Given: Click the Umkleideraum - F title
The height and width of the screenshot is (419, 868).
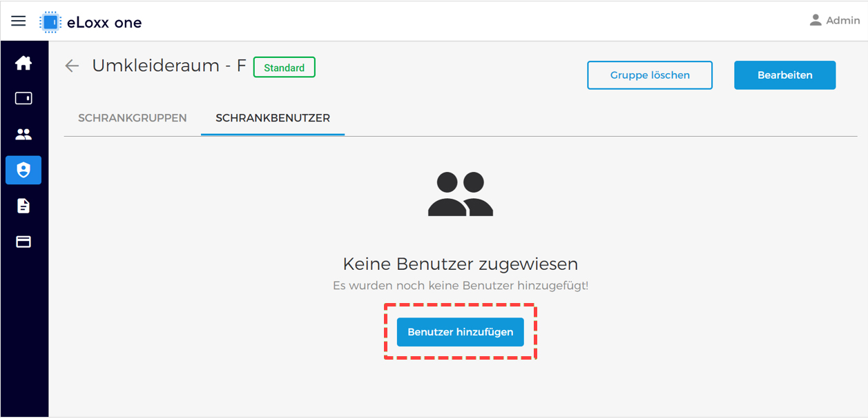Looking at the screenshot, I should (169, 66).
